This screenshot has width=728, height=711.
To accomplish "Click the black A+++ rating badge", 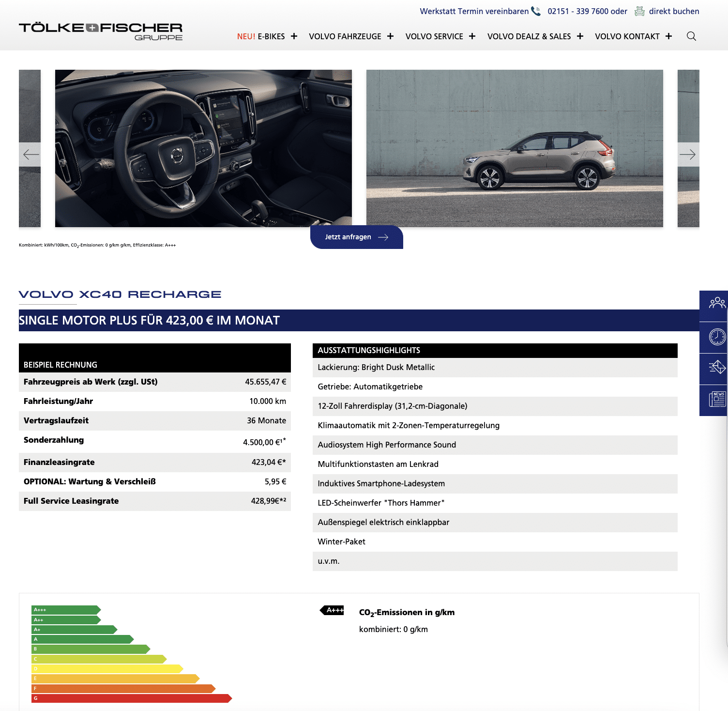I will click(332, 610).
